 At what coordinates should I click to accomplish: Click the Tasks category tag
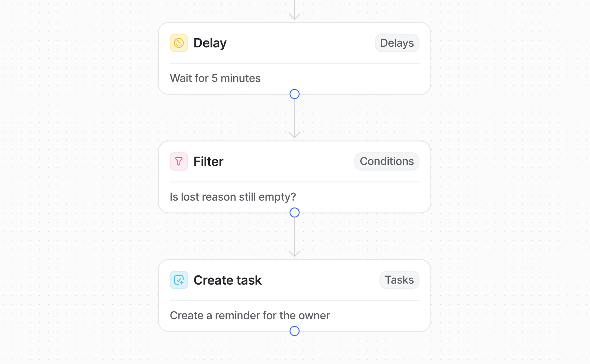pyautogui.click(x=399, y=280)
